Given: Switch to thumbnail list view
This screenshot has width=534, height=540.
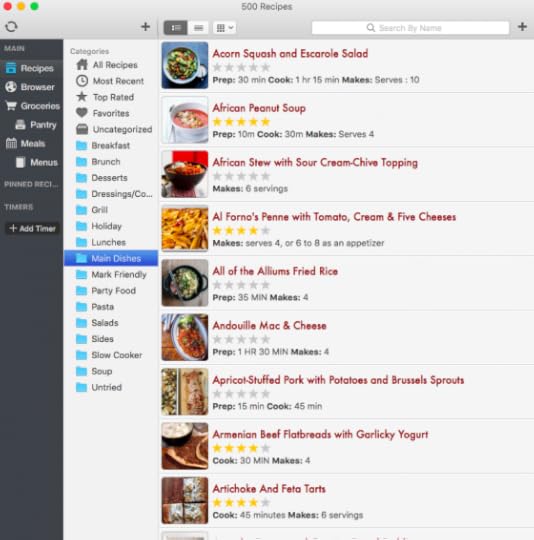Looking at the screenshot, I should coord(176,28).
